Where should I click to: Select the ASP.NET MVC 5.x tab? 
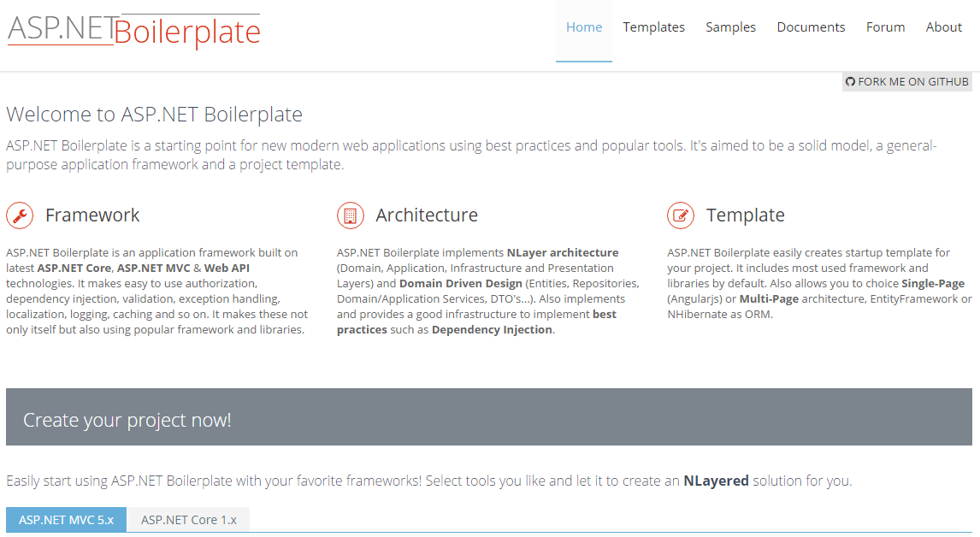pyautogui.click(x=66, y=519)
